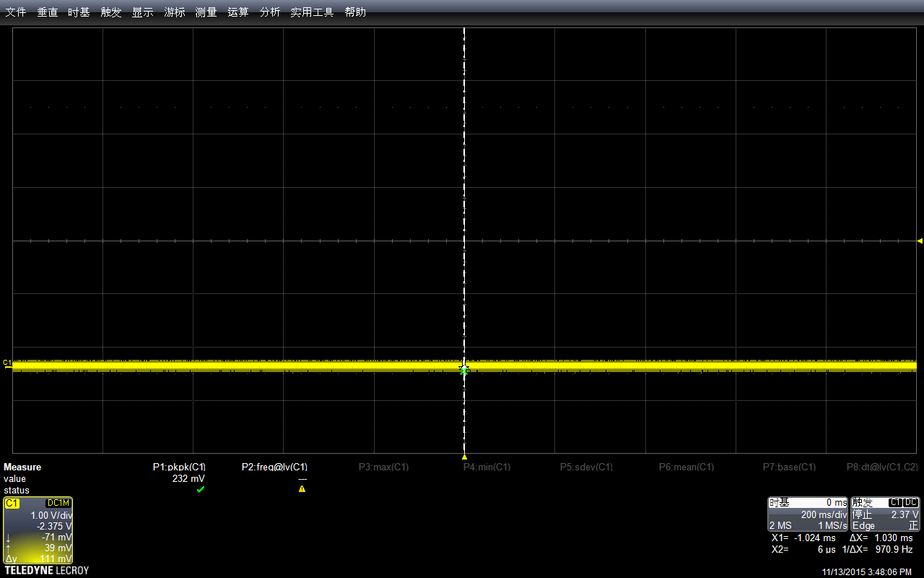This screenshot has width=924, height=578.
Task: Click the 200 ms/div timebase value
Action: (x=824, y=514)
